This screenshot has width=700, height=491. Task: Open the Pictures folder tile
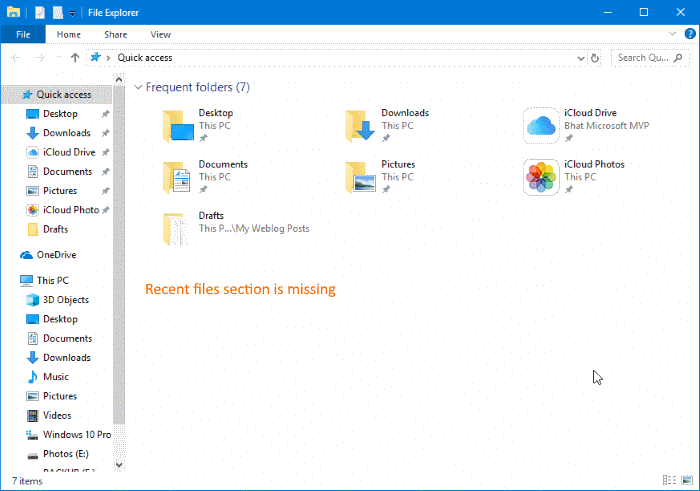point(380,177)
